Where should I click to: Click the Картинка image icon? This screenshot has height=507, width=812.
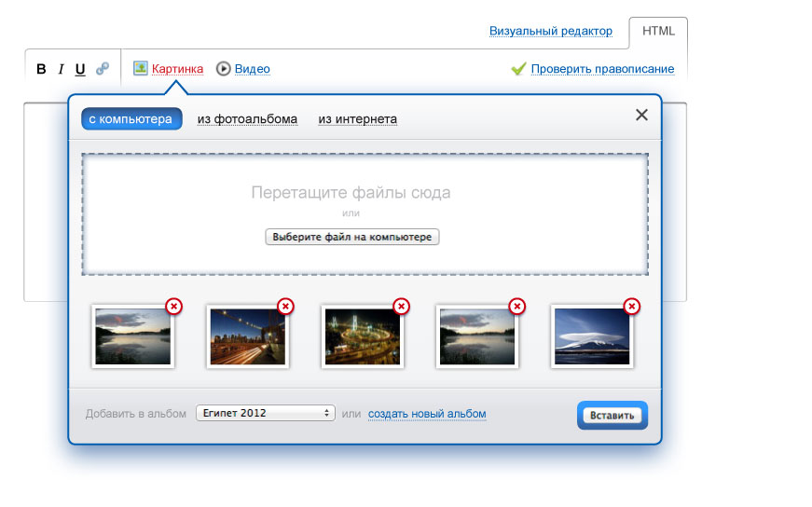pyautogui.click(x=141, y=68)
